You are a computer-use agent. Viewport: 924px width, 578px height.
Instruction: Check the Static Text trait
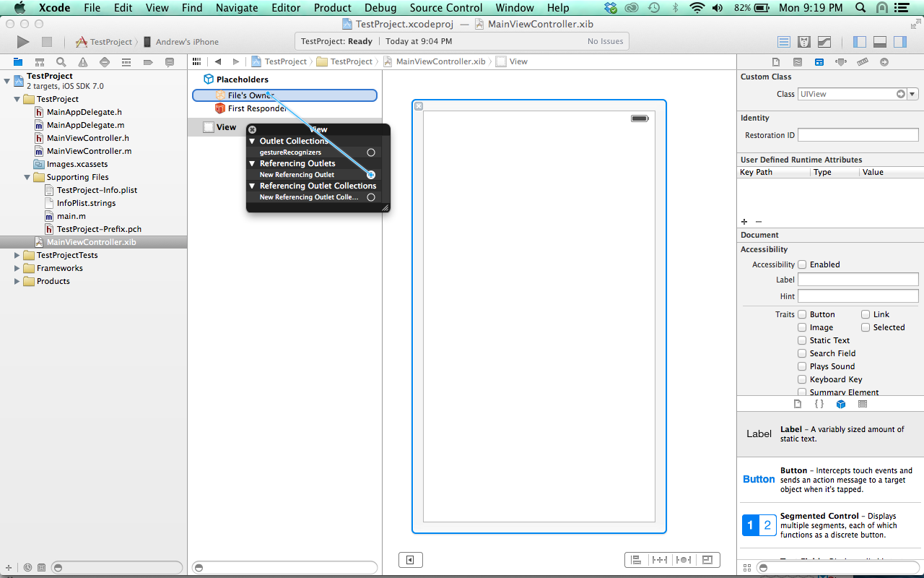click(802, 340)
